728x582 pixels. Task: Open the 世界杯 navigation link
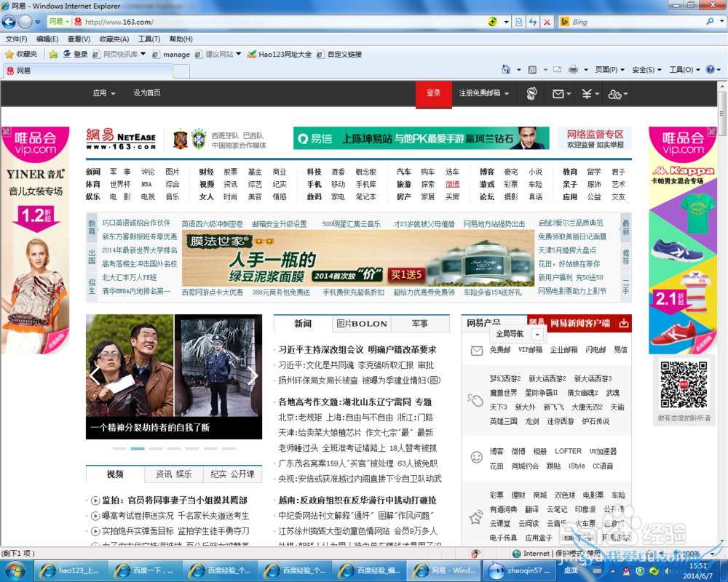tap(120, 184)
